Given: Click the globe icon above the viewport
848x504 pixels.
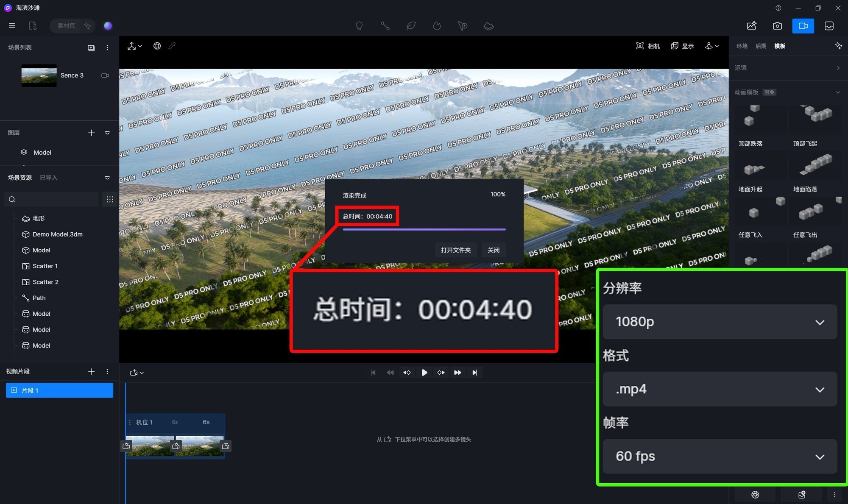Looking at the screenshot, I should (x=157, y=46).
